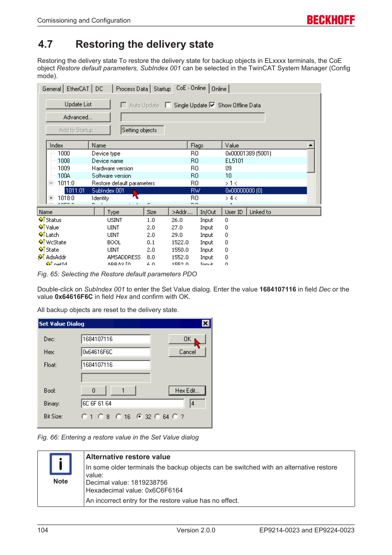Select bit size 1 radio button
392x555 pixels.
[84, 416]
